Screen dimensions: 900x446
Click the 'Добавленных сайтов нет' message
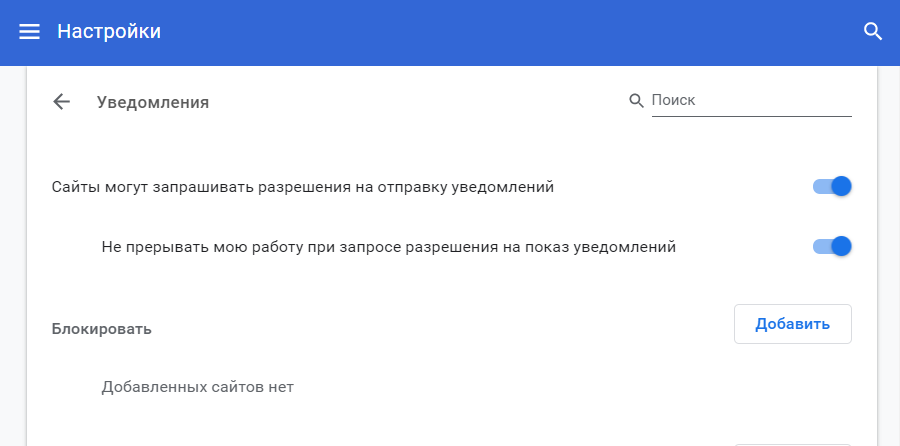point(197,386)
